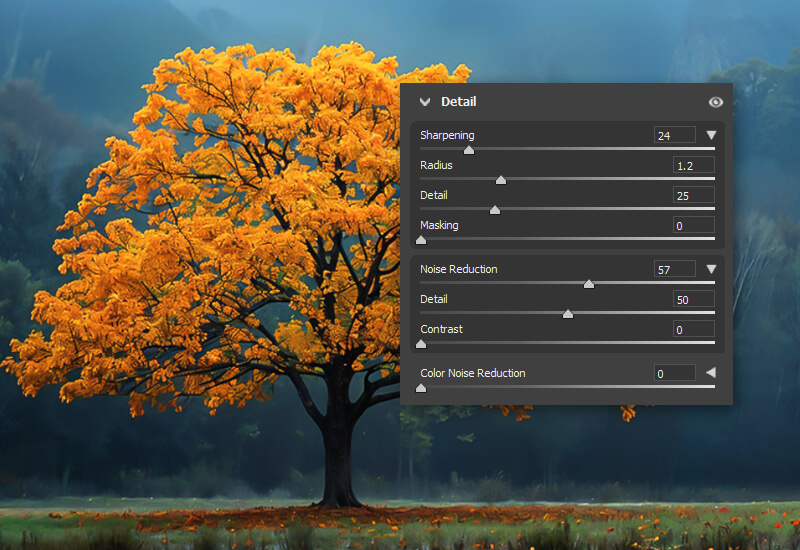
Task: Click the Detail panel title text
Action: [x=458, y=102]
